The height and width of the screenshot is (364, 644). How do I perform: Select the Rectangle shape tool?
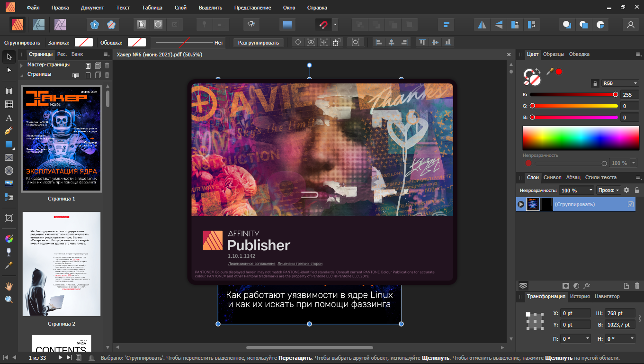[9, 144]
